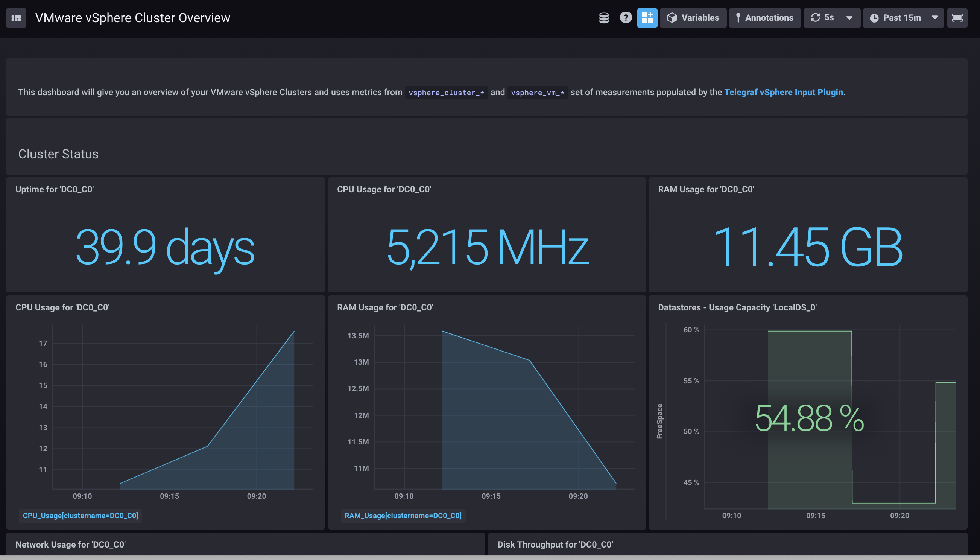This screenshot has height=560, width=980.
Task: Select the 'Datastores - Usage Capacity' panel title
Action: [x=737, y=307]
